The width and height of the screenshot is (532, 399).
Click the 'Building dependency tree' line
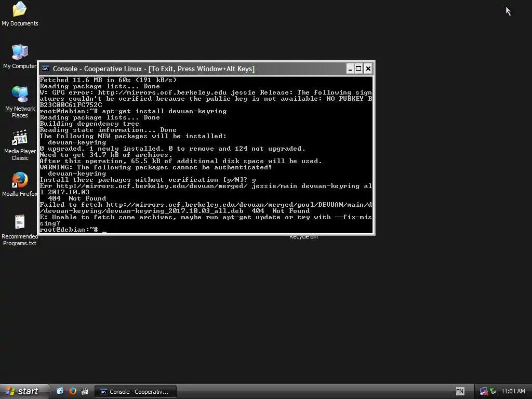[89, 124]
